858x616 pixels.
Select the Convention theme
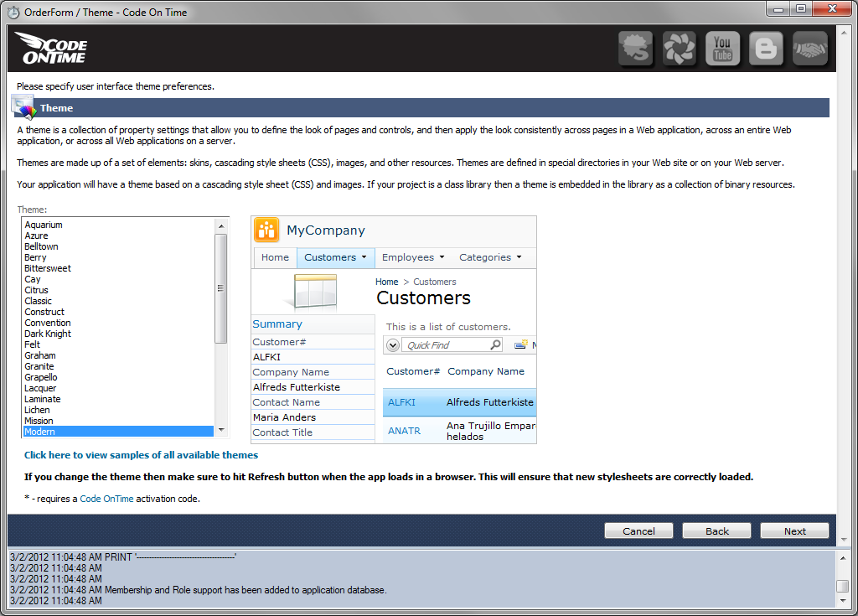tap(117, 323)
